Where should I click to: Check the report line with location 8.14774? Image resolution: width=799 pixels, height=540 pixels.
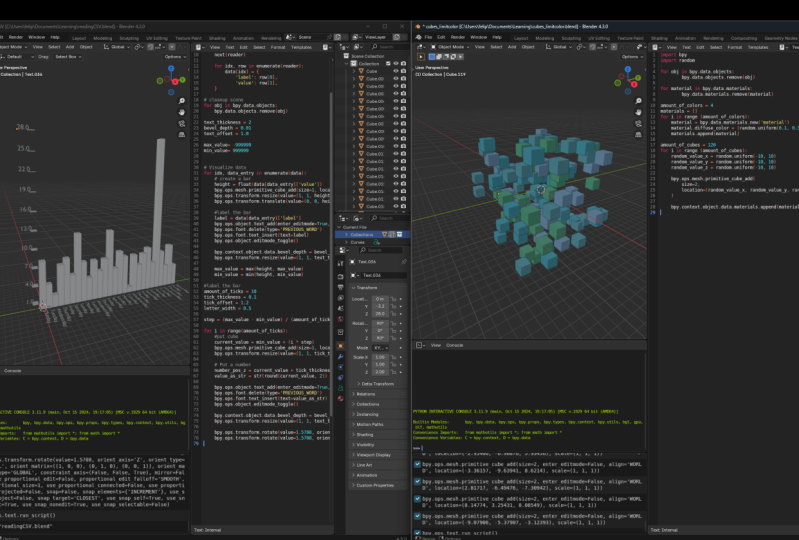pyautogui.click(x=417, y=499)
